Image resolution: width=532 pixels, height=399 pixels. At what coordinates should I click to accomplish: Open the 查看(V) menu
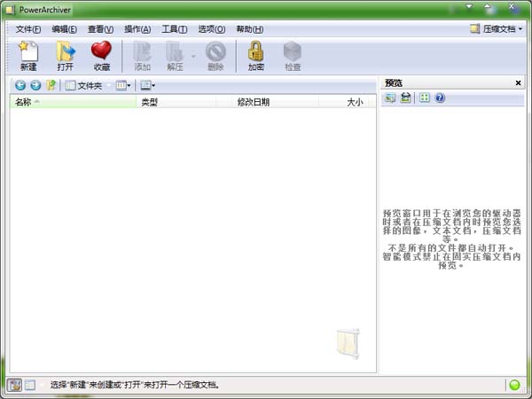click(100, 29)
